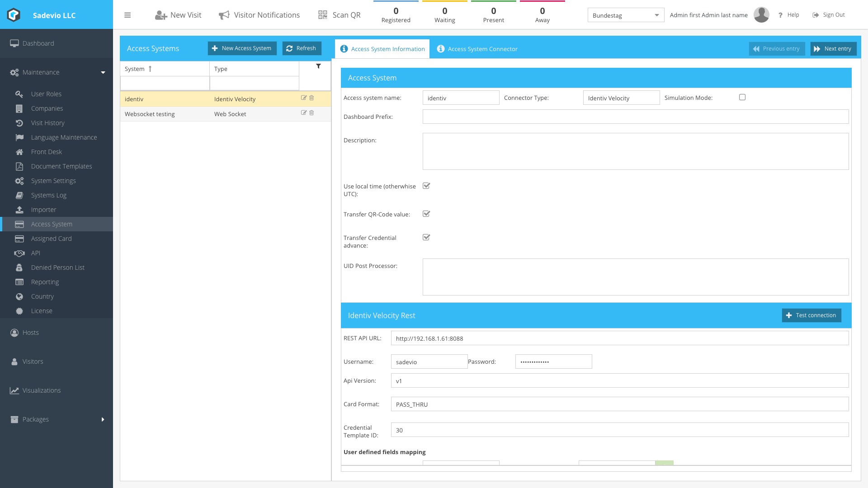Screen dimensions: 868x488
Task: Click the Reporting icon
Action: (19, 282)
